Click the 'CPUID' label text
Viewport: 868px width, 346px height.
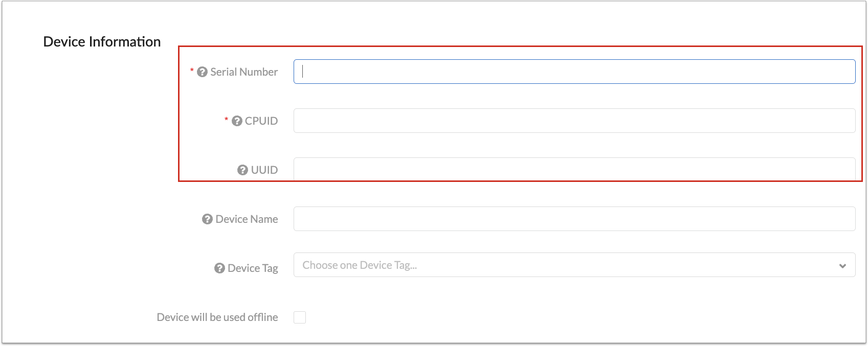coord(261,121)
